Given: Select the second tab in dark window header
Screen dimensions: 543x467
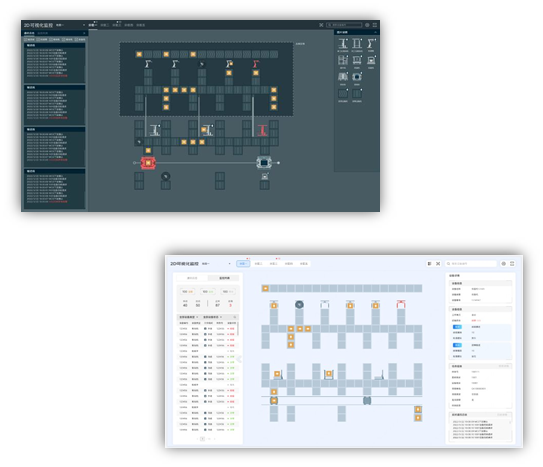Looking at the screenshot, I should 105,25.
